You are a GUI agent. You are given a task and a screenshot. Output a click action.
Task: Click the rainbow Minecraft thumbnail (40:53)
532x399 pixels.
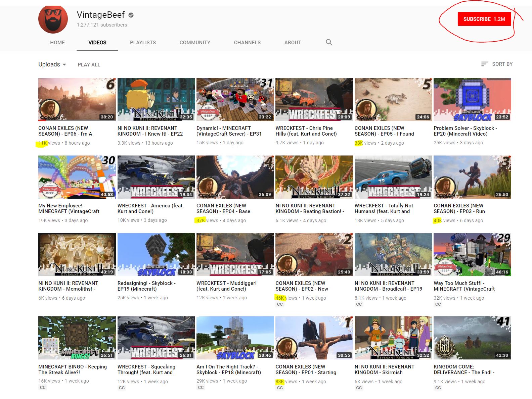pyautogui.click(x=77, y=177)
